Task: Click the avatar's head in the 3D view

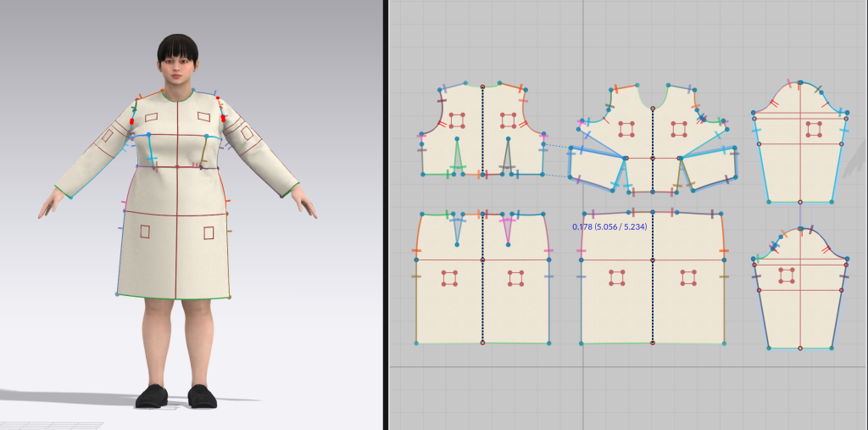Action: tap(178, 64)
